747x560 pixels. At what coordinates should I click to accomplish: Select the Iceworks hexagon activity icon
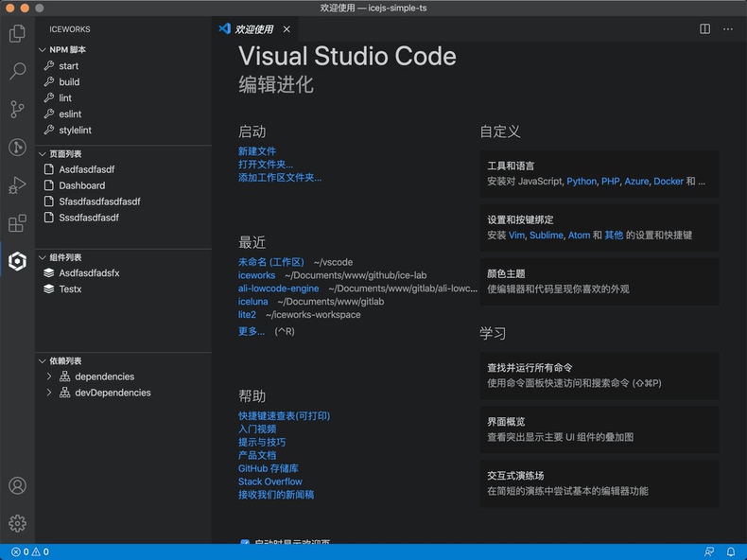17,261
